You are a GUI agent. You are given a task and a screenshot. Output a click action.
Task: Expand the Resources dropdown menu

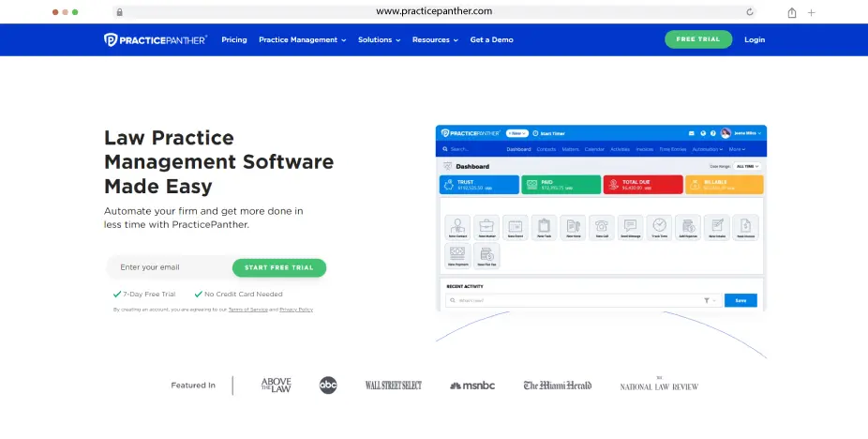click(x=435, y=40)
